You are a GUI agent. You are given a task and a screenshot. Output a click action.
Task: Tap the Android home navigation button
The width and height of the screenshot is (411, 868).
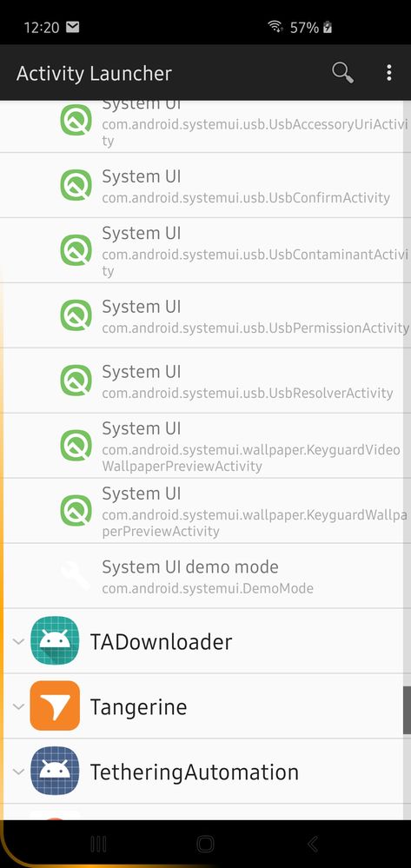(x=205, y=844)
